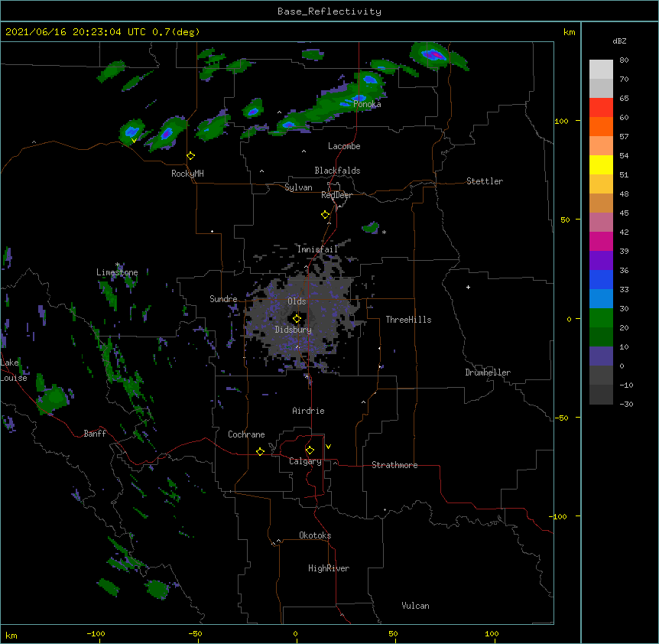Click the 2021/06/16 20:23:04 UTC timestamp
This screenshot has width=659, height=644.
[76, 32]
